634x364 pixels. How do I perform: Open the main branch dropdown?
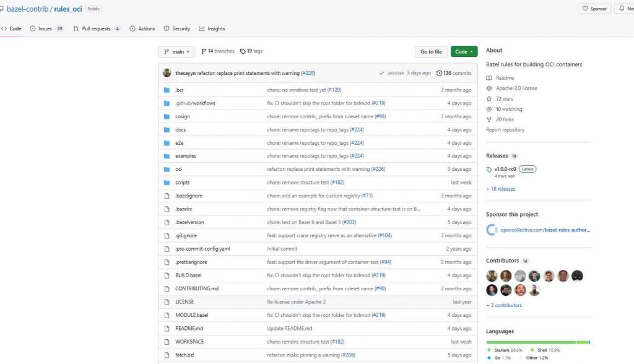coord(176,52)
